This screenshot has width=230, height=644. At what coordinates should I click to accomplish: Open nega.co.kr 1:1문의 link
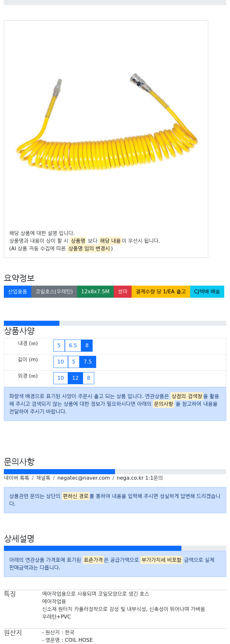[140, 478]
